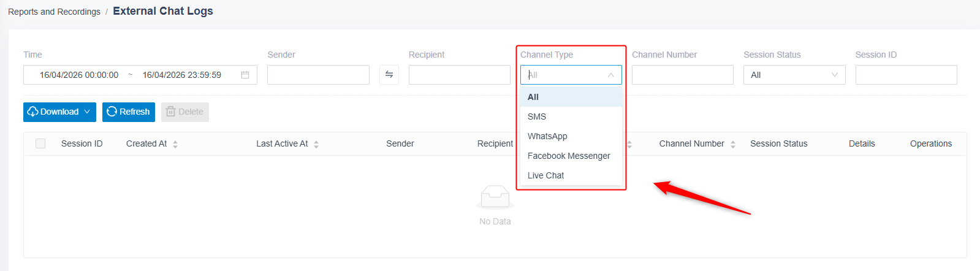Screen dimensions: 980x271
Task: Click the Recipient column header
Action: (x=495, y=143)
